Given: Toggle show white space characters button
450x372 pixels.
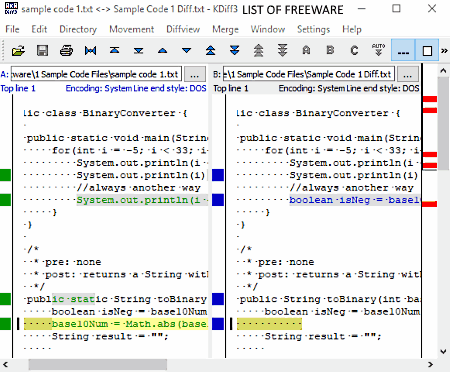Looking at the screenshot, I should [x=403, y=50].
